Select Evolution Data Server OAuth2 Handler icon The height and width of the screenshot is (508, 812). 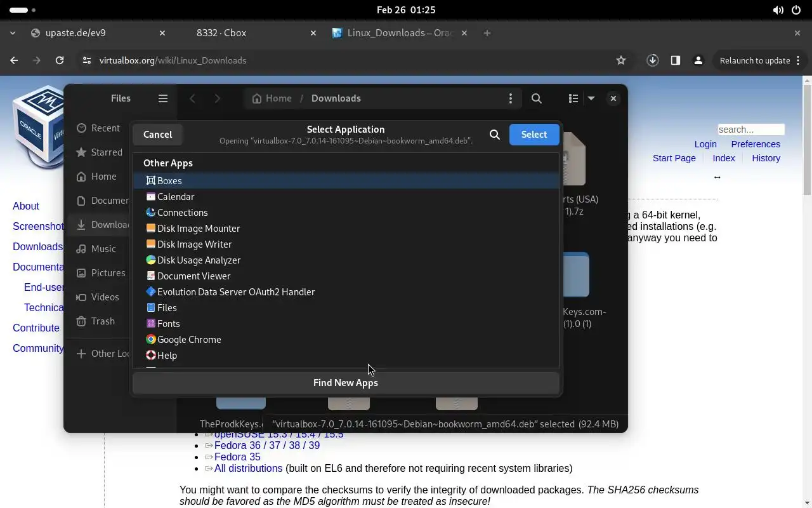[150, 292]
